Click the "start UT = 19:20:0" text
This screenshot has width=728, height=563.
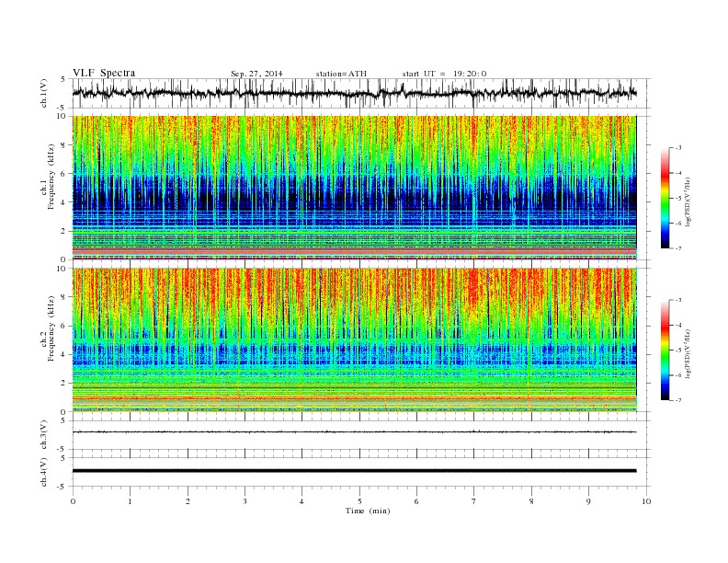444,74
